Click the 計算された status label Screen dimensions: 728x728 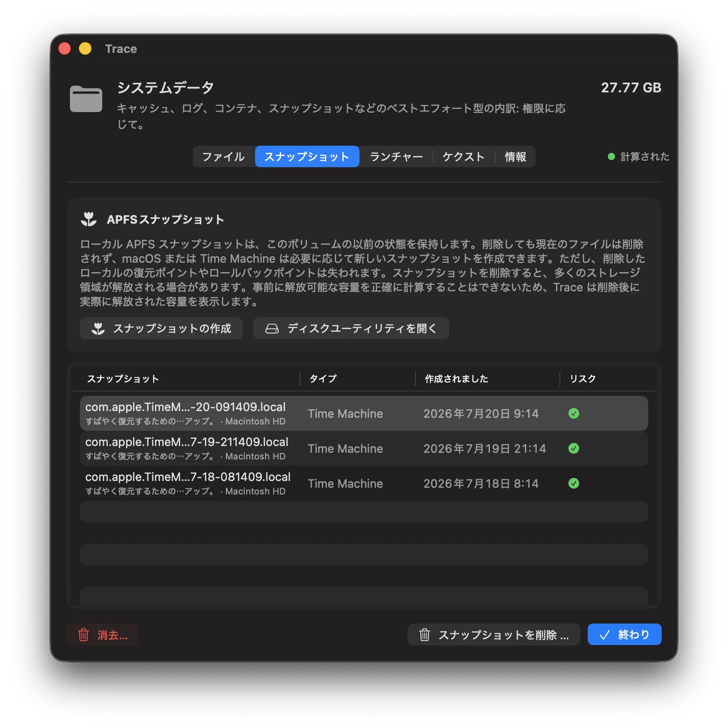(x=645, y=156)
